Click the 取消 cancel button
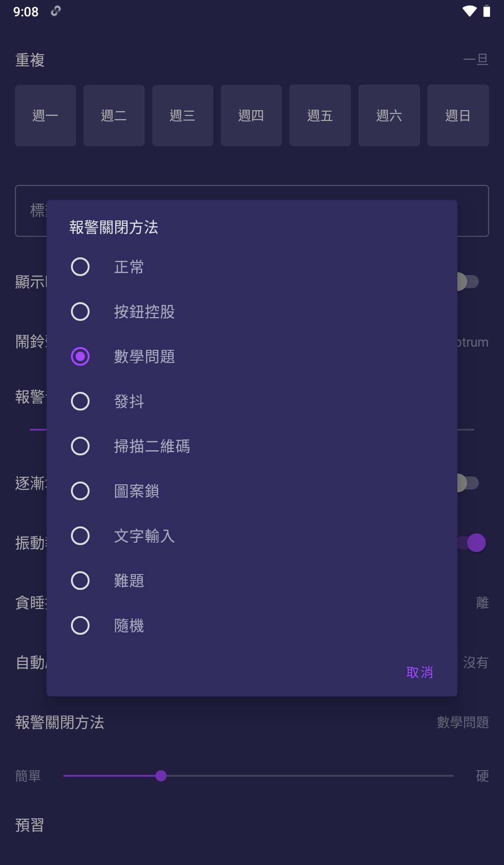Screen dimensions: 504x865 pos(419,672)
